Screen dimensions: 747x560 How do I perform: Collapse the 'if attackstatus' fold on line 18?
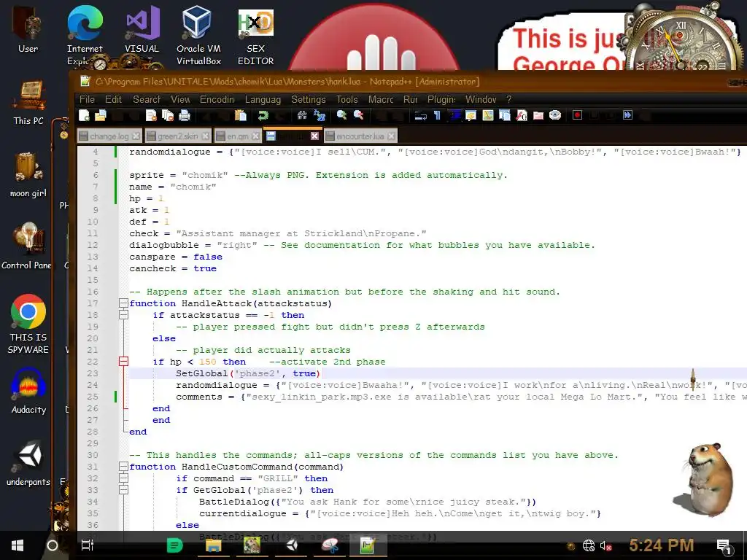pos(123,315)
